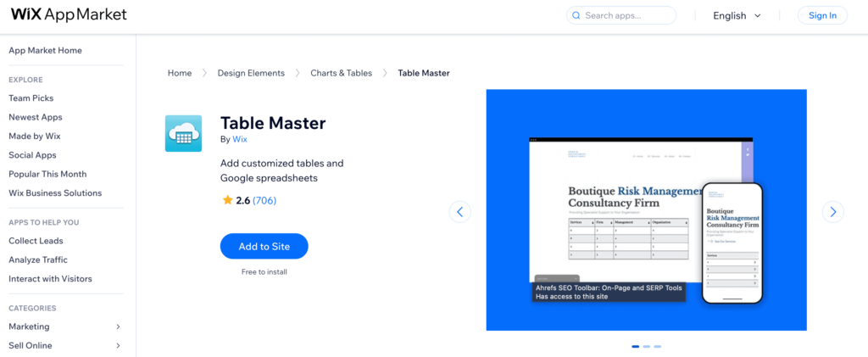Click the Add to Site button
The height and width of the screenshot is (357, 868).
(x=264, y=246)
